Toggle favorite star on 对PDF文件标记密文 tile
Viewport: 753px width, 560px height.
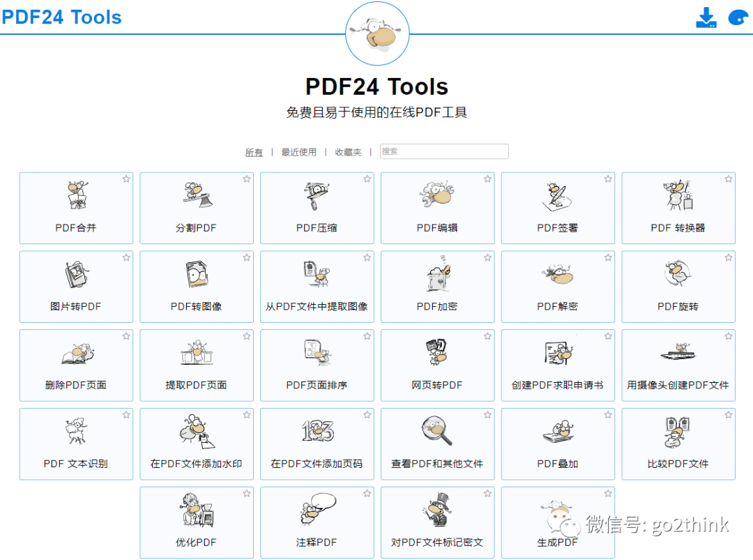click(x=488, y=494)
